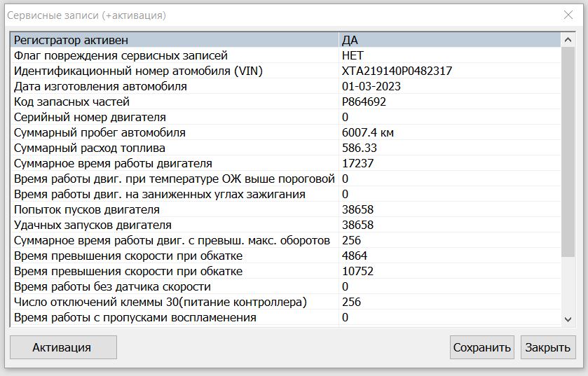Click the engine run time value 17237
588x376 pixels.
pos(357,164)
